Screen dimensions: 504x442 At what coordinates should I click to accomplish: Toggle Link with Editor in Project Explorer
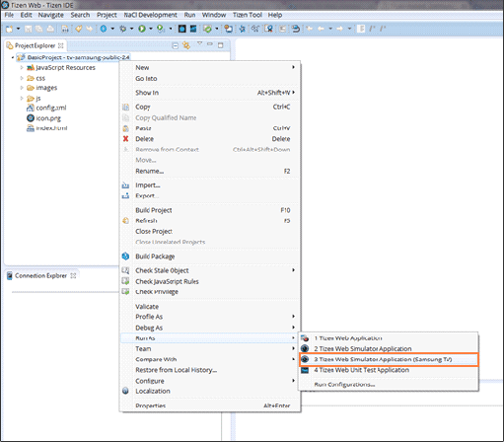point(186,45)
